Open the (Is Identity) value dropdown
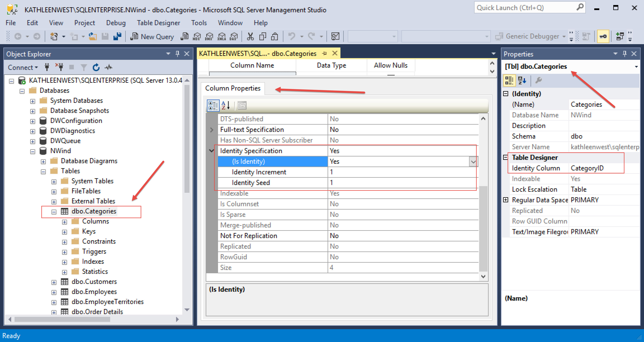This screenshot has width=644, height=342. [473, 161]
